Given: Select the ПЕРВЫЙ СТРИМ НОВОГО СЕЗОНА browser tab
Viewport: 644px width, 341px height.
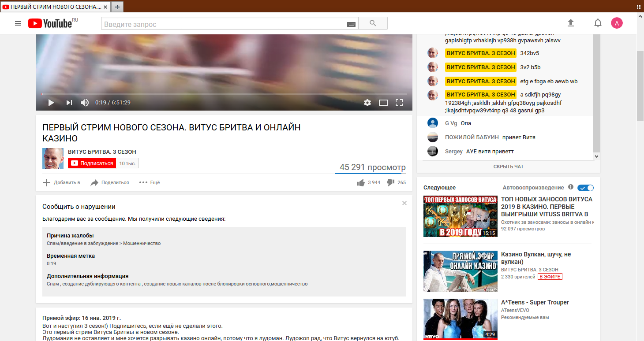Looking at the screenshot, I should click(55, 7).
